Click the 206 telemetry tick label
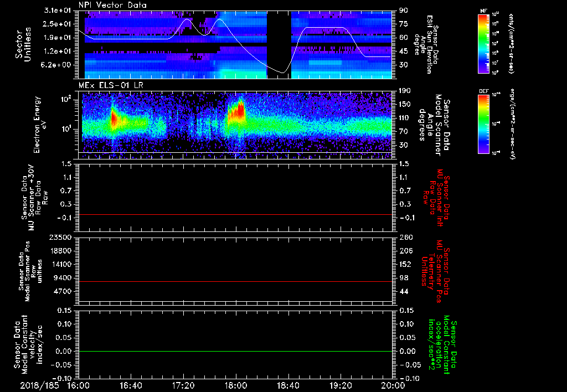The height and width of the screenshot is (392, 567). pos(405,251)
